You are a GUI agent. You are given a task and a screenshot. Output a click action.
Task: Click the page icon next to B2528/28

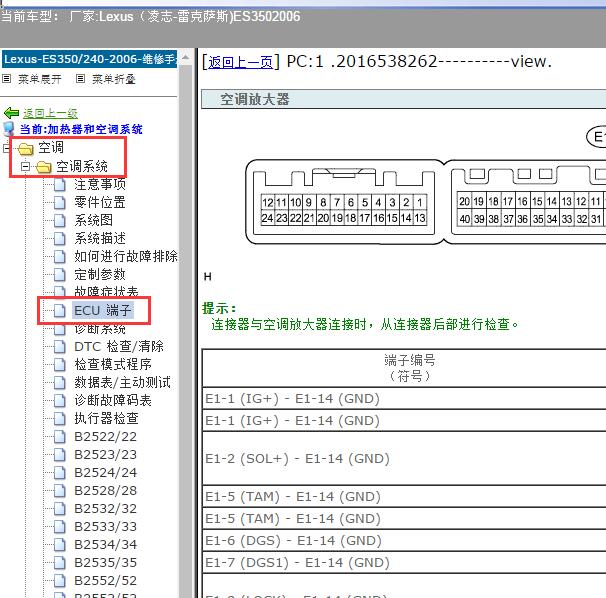click(60, 491)
